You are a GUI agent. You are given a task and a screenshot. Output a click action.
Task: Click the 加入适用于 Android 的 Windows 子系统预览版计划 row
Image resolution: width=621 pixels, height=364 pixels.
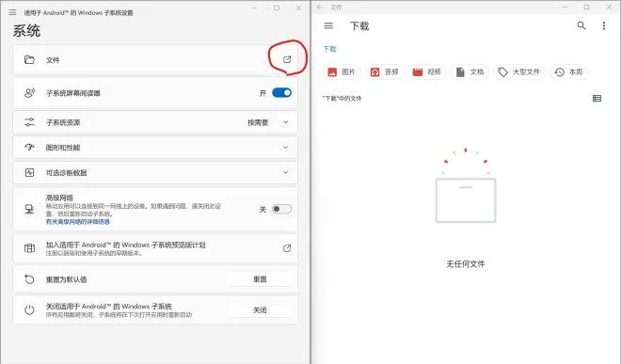[155, 248]
